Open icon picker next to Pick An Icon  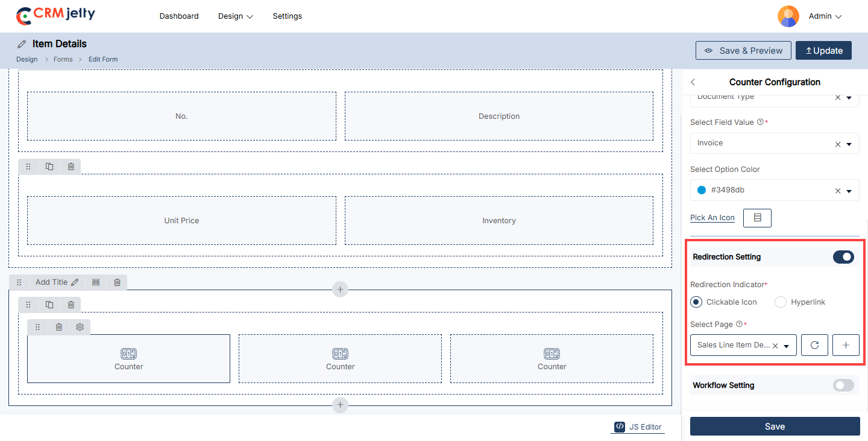(x=757, y=218)
